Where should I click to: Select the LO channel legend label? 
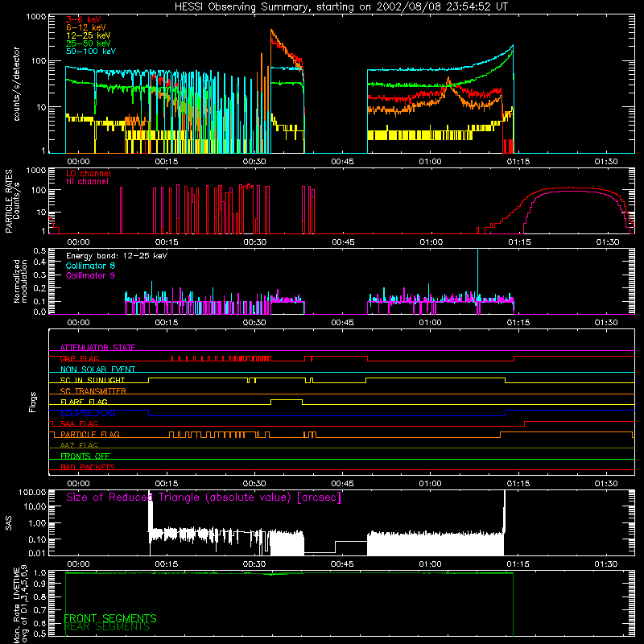89,173
